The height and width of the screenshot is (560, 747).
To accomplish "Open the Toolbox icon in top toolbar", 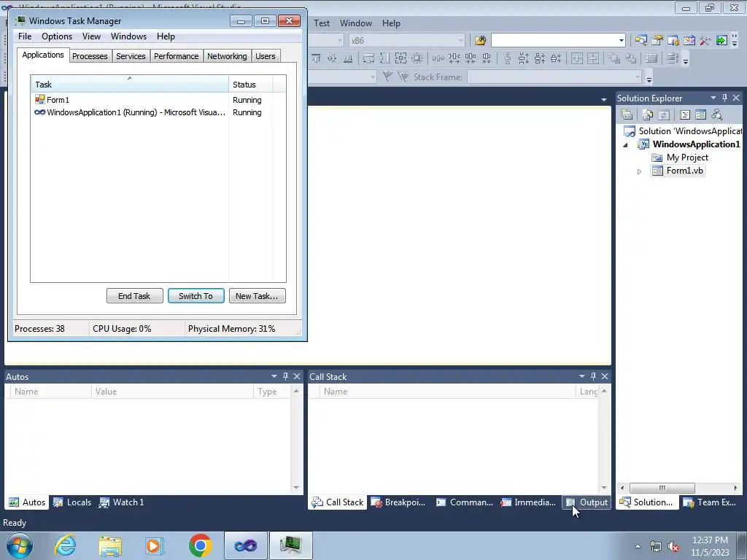I will 705,41.
